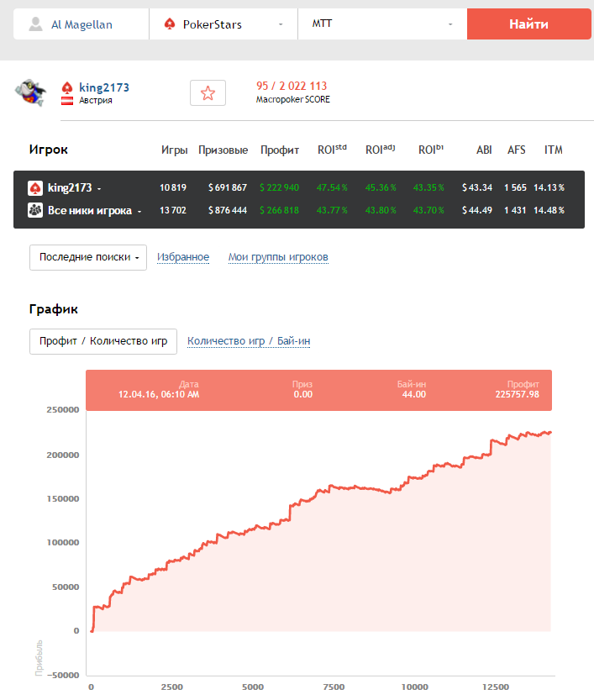594x700 pixels.
Task: Click group icon in Все ники игрока row
Action: (35, 210)
